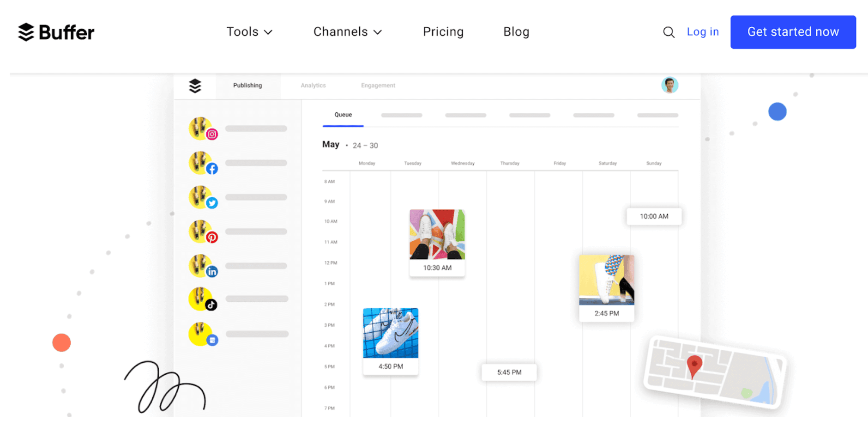
Task: Switch to the Engagement tab
Action: coord(377,85)
